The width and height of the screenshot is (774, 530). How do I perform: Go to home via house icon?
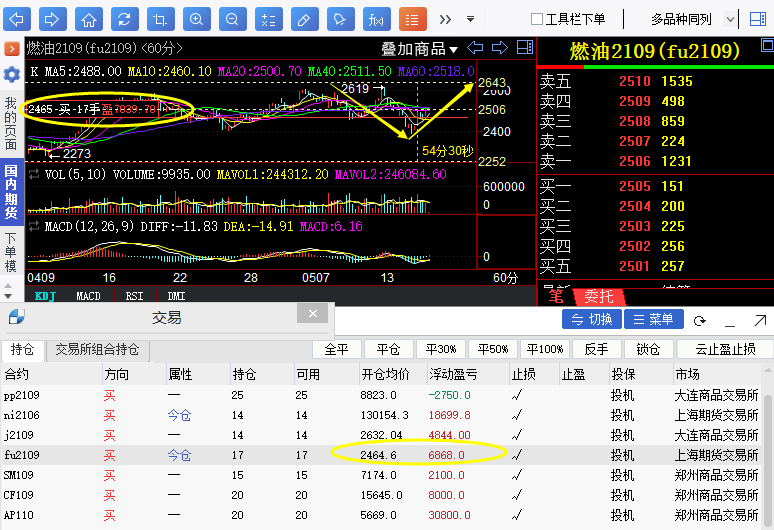(x=89, y=20)
